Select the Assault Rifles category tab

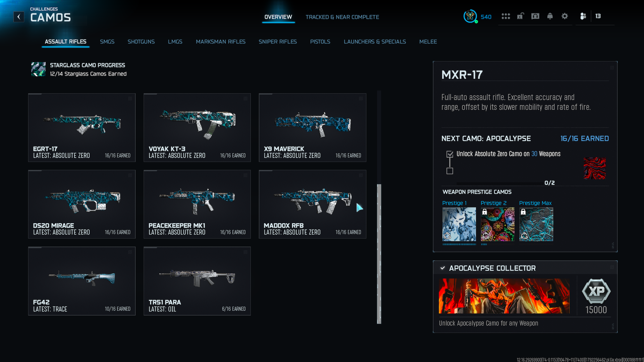(x=66, y=42)
